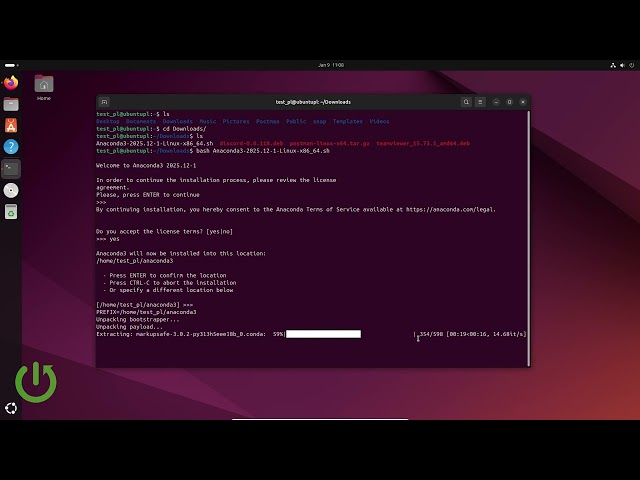Open the Files app in the dock
Image resolution: width=640 pixels, height=480 pixels.
pyautogui.click(x=11, y=104)
